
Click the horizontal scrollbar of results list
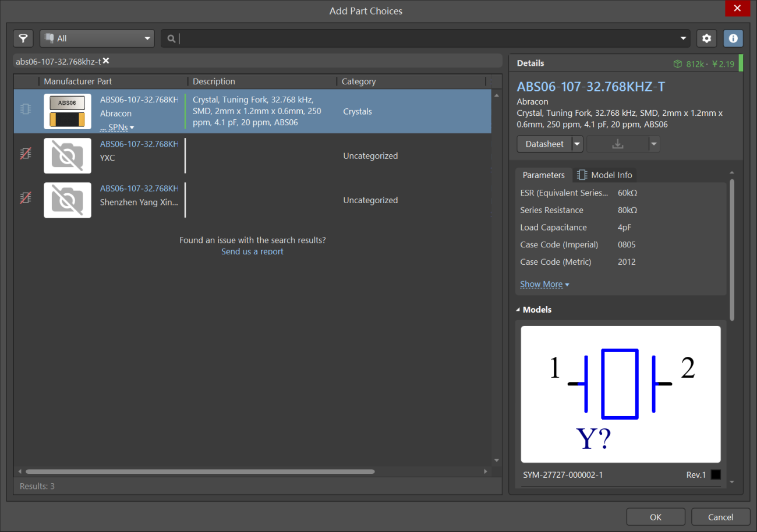click(200, 471)
